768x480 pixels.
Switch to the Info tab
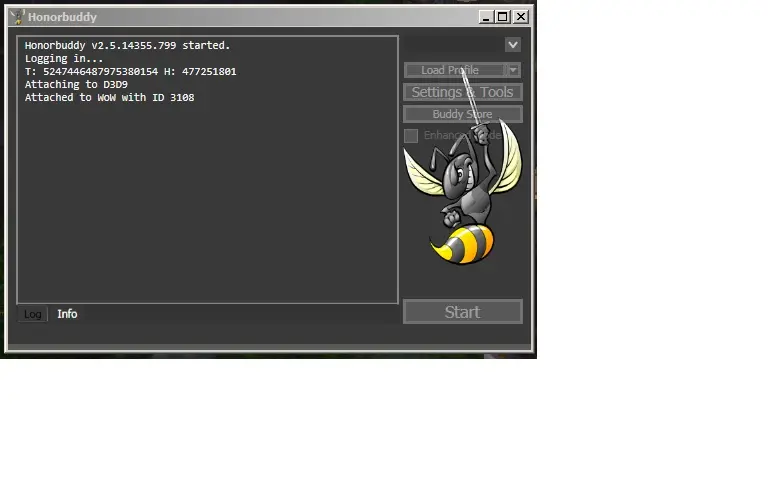(x=67, y=314)
